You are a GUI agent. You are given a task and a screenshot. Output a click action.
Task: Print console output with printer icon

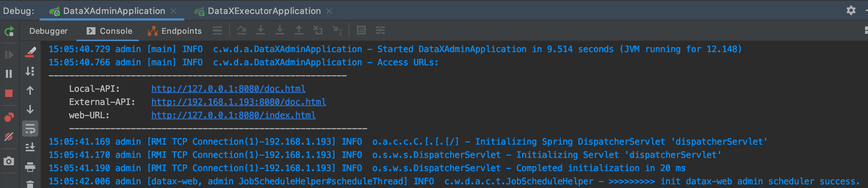(30, 167)
